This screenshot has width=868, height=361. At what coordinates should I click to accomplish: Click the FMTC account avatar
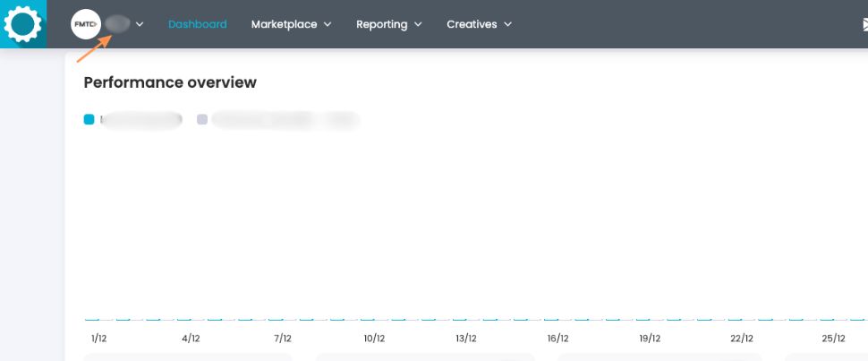(x=85, y=24)
